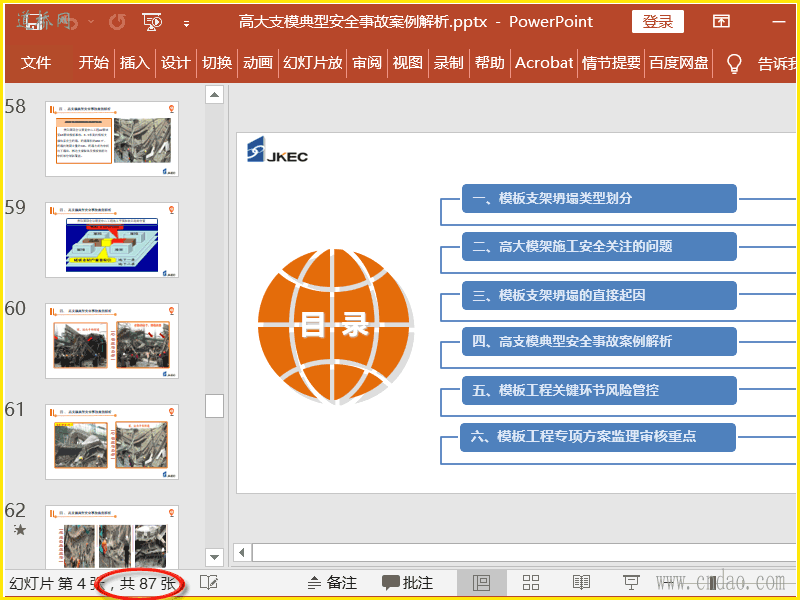The image size is (800, 600).
Task: Open the Acrobat tab
Action: point(544,63)
